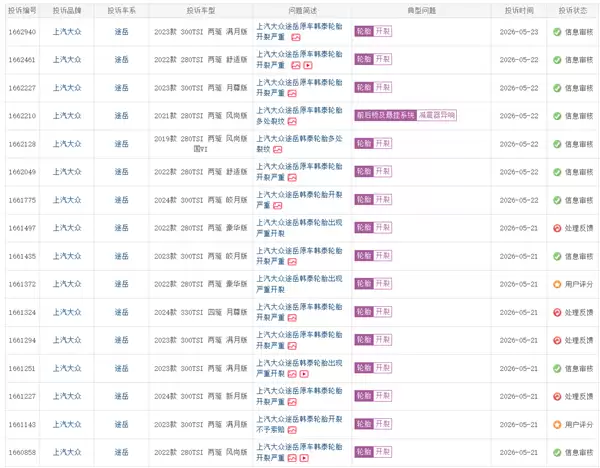
Task: Open 上汽大众 brand link in row 1660858
Action: (x=67, y=452)
